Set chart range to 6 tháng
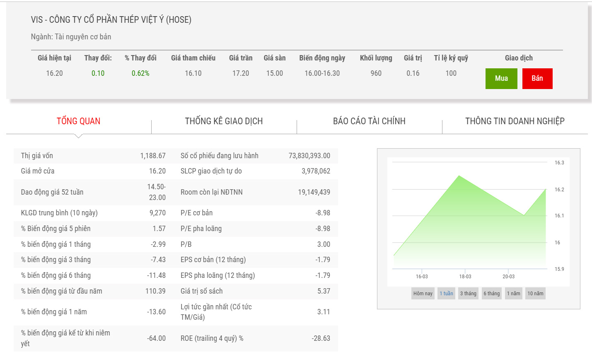Image resolution: width=592 pixels, height=364 pixels. click(x=492, y=294)
